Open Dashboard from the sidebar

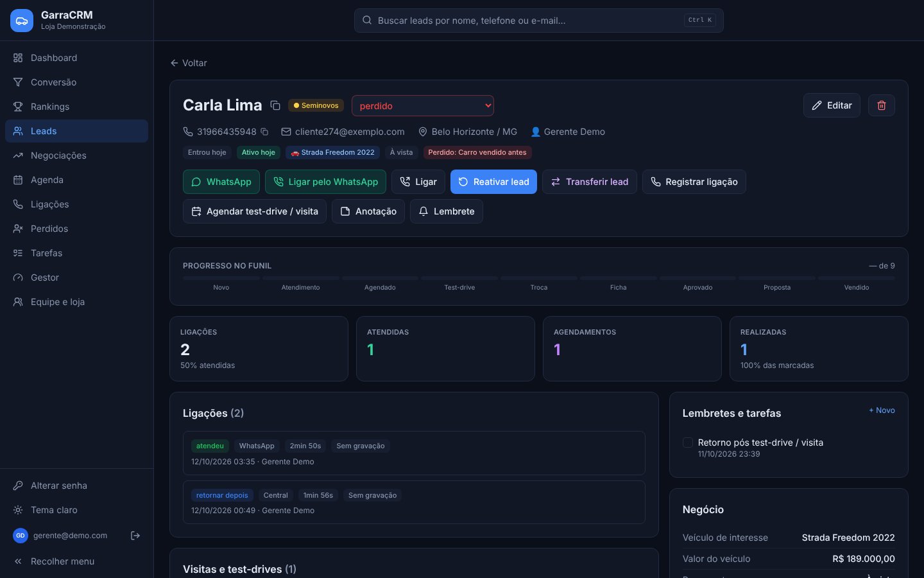pyautogui.click(x=76, y=58)
